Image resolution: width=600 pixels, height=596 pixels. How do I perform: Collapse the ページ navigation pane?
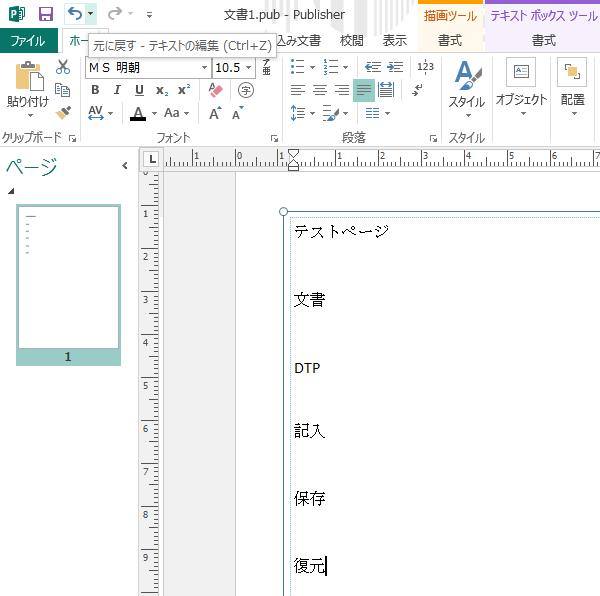coord(125,166)
